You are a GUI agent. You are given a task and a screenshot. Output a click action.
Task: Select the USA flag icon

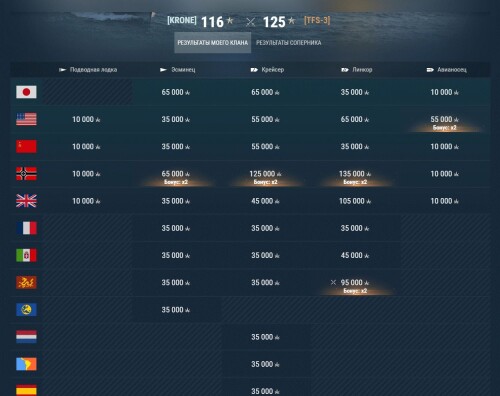click(x=26, y=119)
